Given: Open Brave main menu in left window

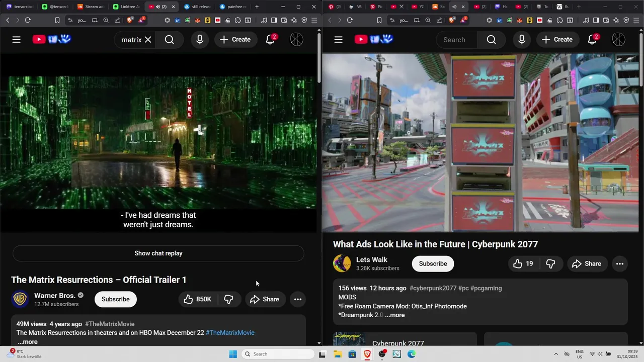Looking at the screenshot, I should pos(314,20).
